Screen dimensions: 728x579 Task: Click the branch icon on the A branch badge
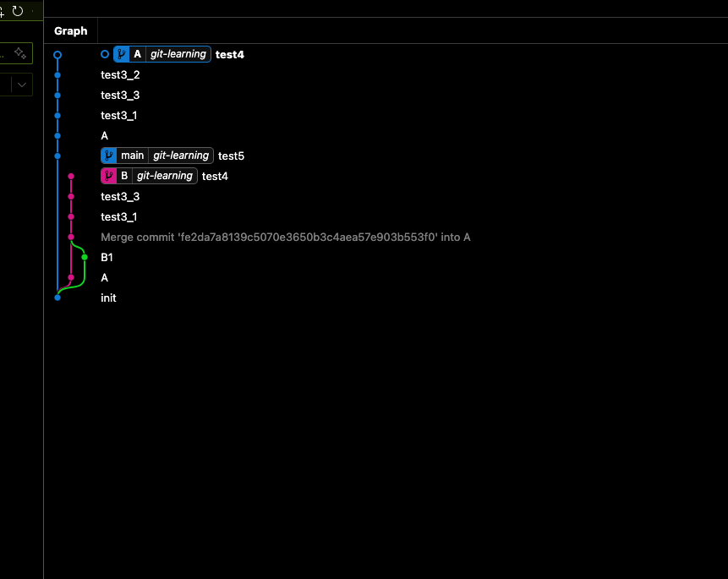point(122,54)
